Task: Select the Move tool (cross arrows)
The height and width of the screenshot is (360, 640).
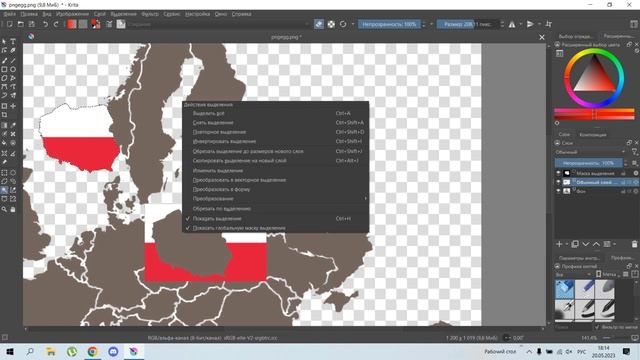Action: click(x=13, y=106)
